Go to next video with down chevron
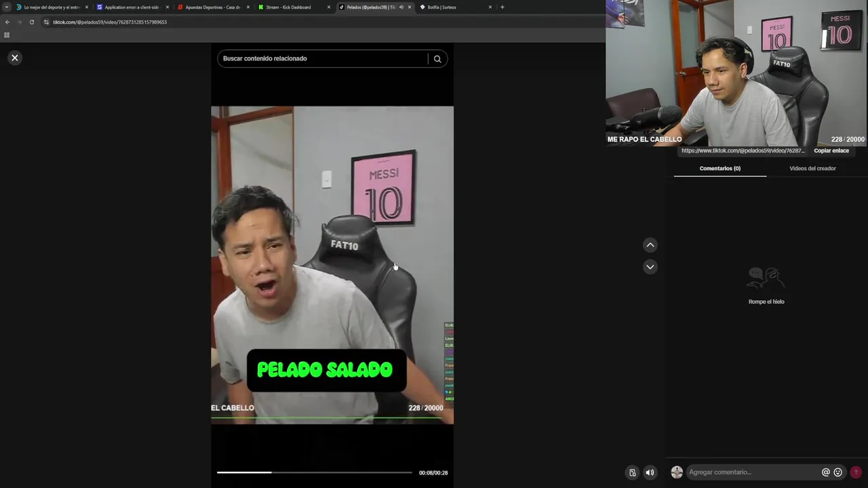The width and height of the screenshot is (868, 488). (x=650, y=267)
